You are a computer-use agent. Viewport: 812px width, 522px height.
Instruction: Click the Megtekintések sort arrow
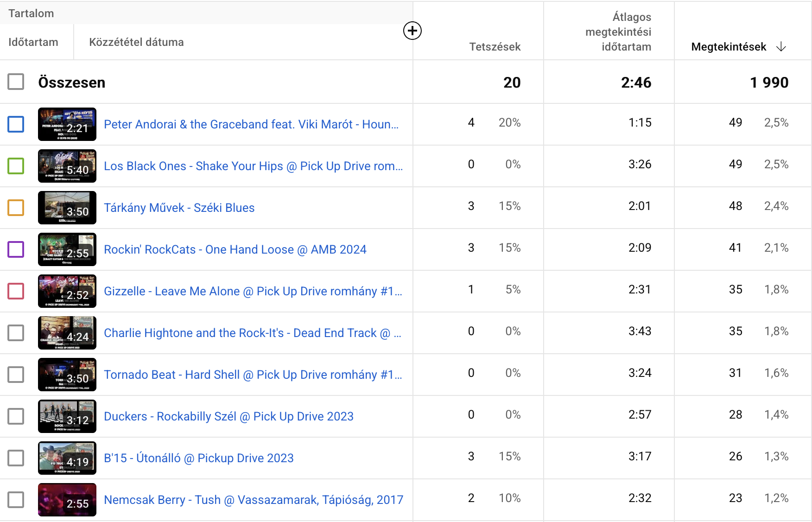pyautogui.click(x=781, y=47)
